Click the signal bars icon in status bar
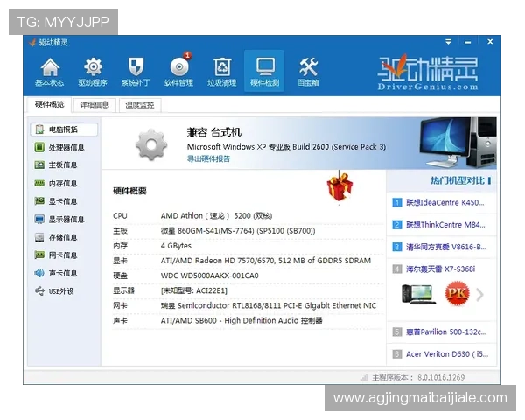 point(364,377)
